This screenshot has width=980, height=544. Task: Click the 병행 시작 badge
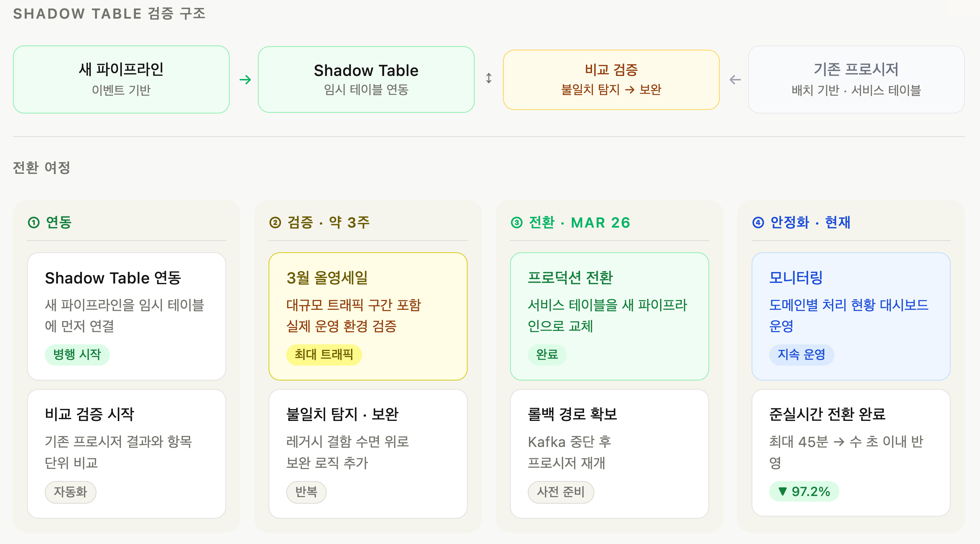(77, 355)
